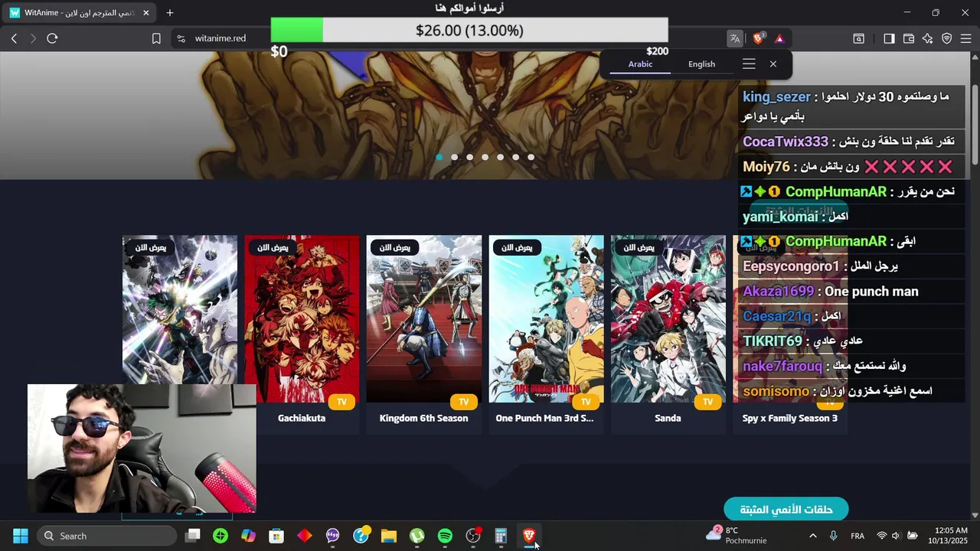This screenshot has width=980, height=551.
Task: Open the Brave main hamburger menu
Action: (966, 38)
